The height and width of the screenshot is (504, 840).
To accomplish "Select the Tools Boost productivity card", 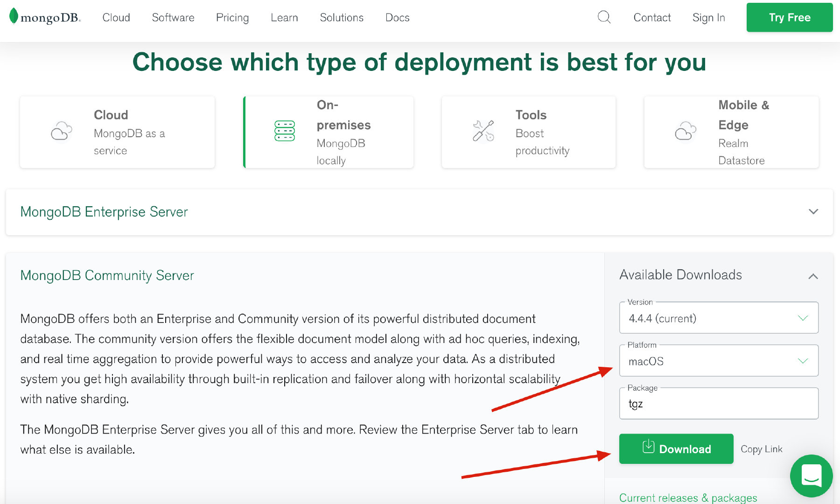I will [x=529, y=132].
